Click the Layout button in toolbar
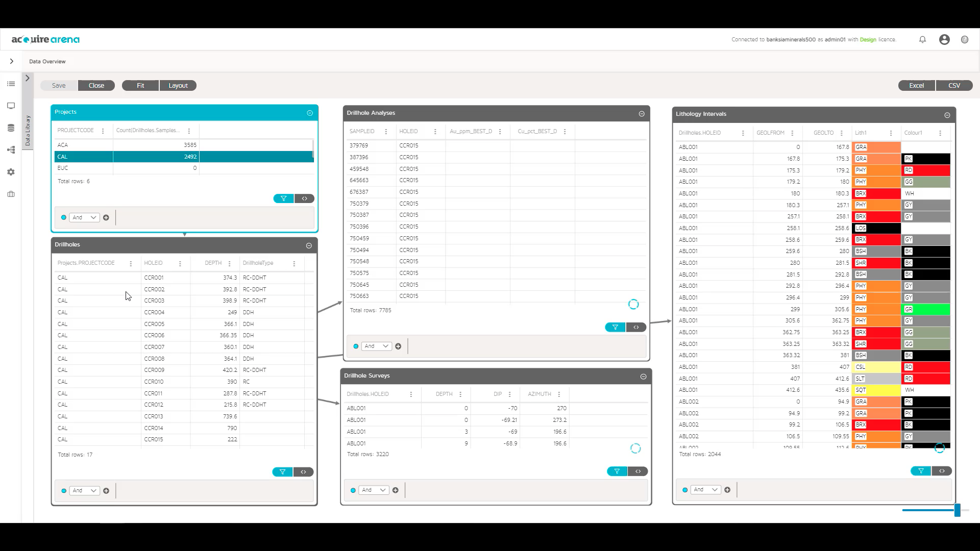This screenshot has width=980, height=551. click(x=178, y=85)
